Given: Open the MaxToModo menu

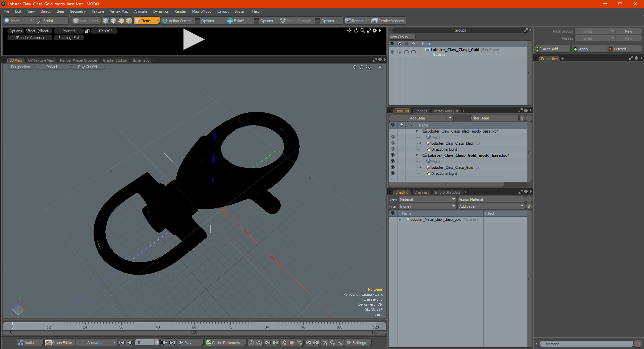Looking at the screenshot, I should (x=202, y=11).
